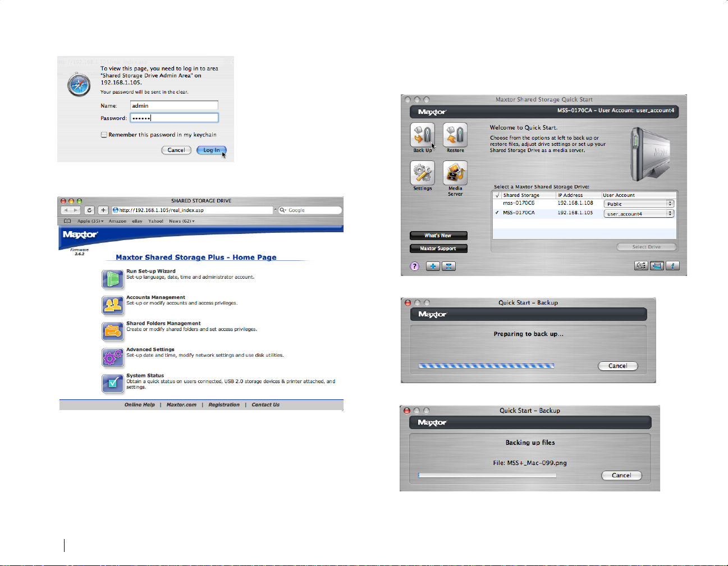
Task: Toggle Remember this password in my keychain
Action: 104,135
